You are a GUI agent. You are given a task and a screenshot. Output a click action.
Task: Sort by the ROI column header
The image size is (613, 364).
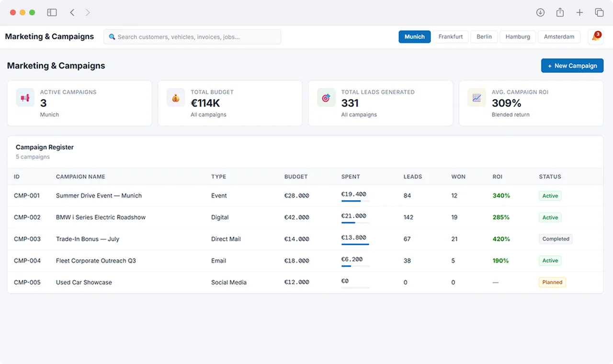pyautogui.click(x=498, y=177)
